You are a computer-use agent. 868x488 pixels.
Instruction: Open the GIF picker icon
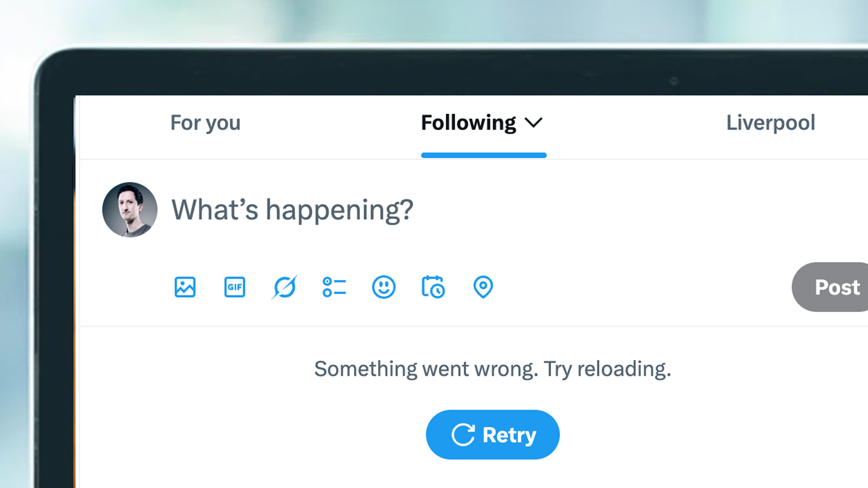pos(234,287)
